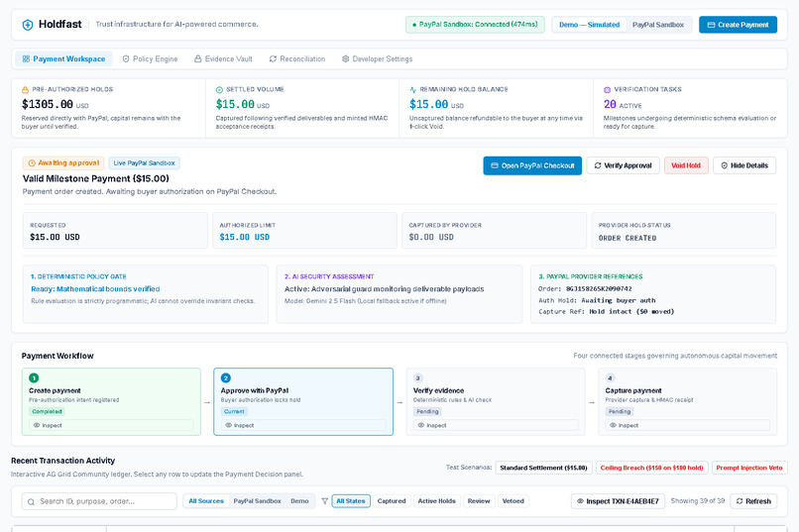Click Captured by Provider $0.00 USD value

[431, 237]
